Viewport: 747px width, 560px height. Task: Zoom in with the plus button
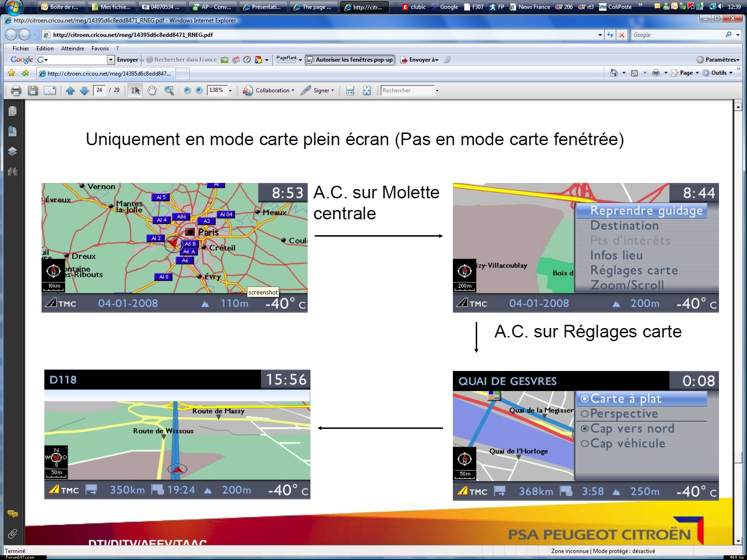tap(199, 91)
